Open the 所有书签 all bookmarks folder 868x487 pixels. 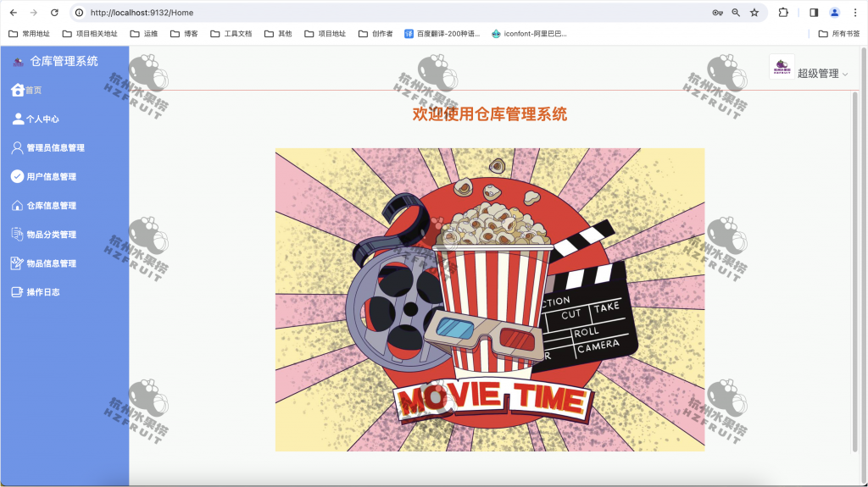pos(839,34)
